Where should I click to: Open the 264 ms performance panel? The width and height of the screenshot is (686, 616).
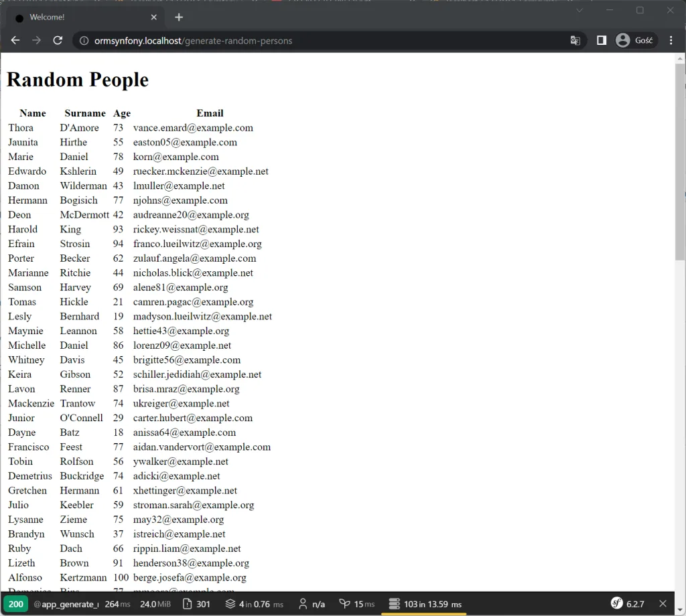pos(117,604)
